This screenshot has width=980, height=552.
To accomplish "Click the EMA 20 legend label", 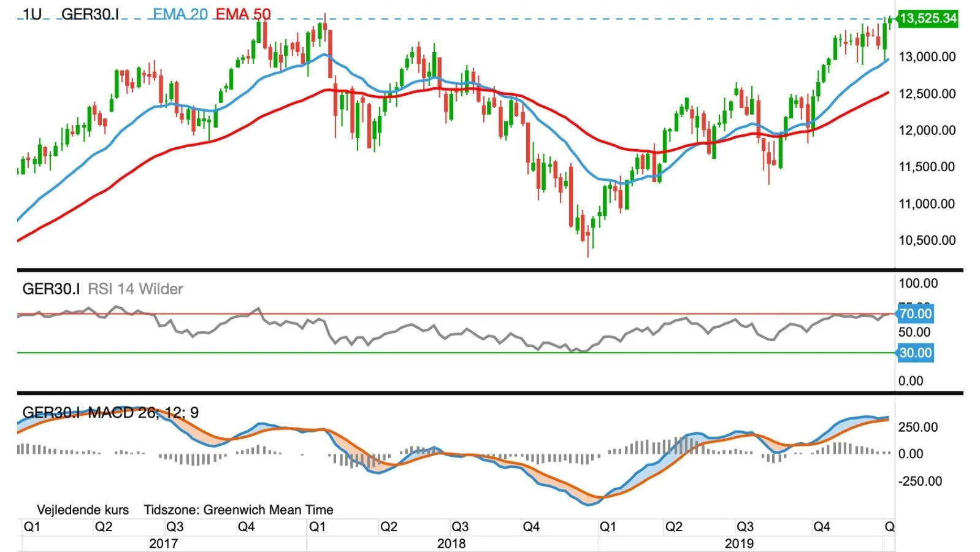I will tap(180, 13).
